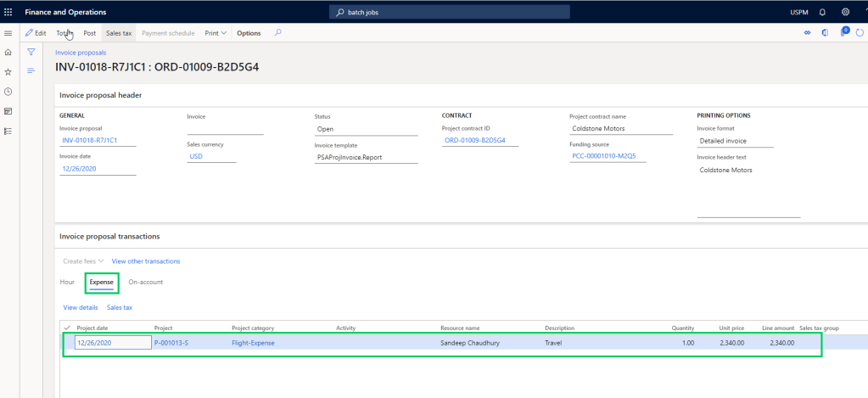This screenshot has width=868, height=398.
Task: Click the refresh page icon
Action: pyautogui.click(x=860, y=33)
